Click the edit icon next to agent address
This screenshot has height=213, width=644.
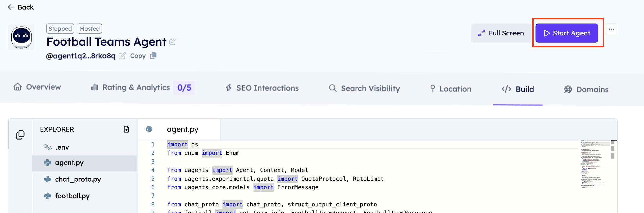click(x=122, y=56)
